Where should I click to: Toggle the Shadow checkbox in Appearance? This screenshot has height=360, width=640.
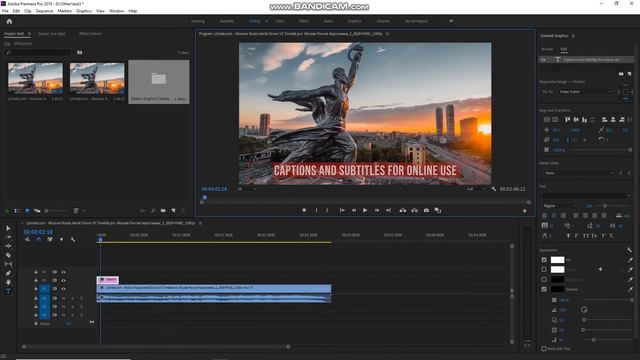click(x=544, y=289)
